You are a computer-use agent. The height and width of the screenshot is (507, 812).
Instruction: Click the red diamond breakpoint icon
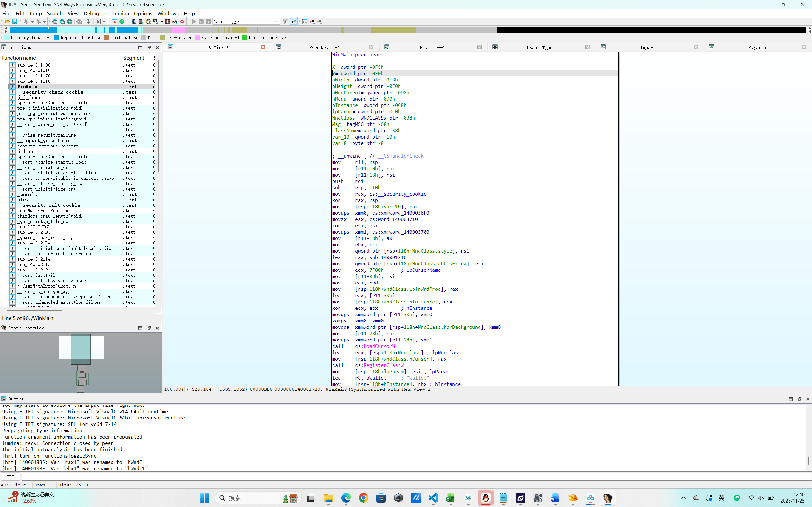[182, 22]
